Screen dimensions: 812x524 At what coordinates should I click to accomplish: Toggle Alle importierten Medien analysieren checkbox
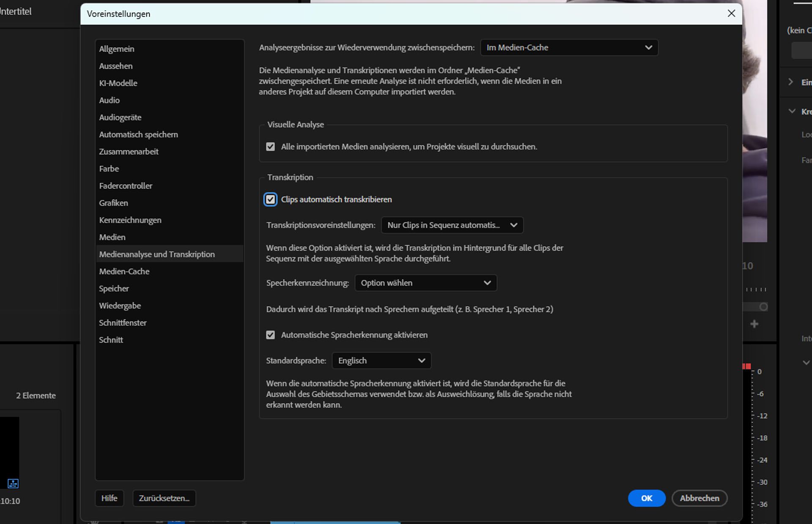(x=270, y=147)
